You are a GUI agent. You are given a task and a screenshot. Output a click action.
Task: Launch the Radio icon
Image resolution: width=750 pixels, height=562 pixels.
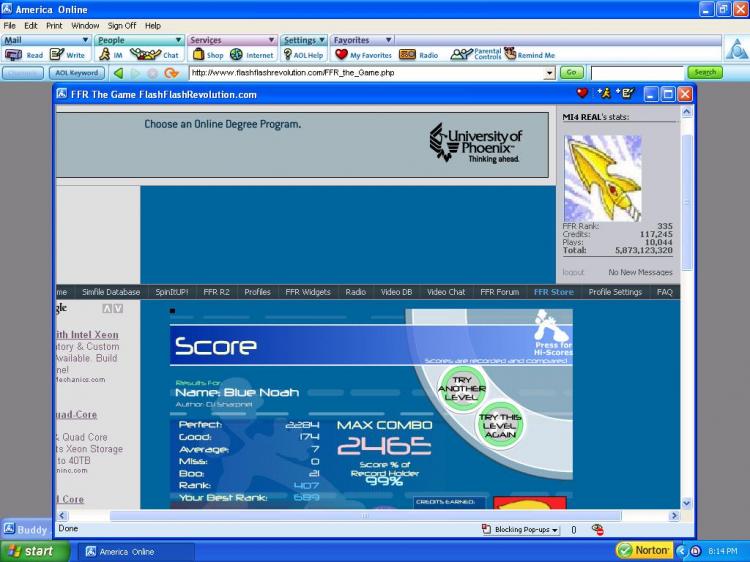pos(407,55)
